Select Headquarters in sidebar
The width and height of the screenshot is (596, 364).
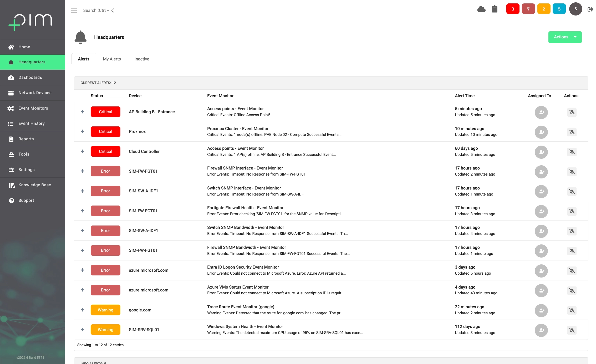point(33,62)
